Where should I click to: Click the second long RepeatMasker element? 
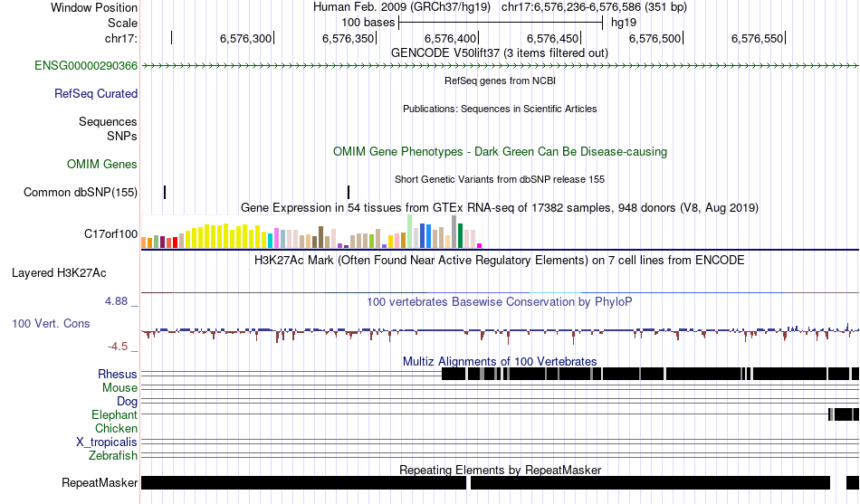(x=651, y=482)
